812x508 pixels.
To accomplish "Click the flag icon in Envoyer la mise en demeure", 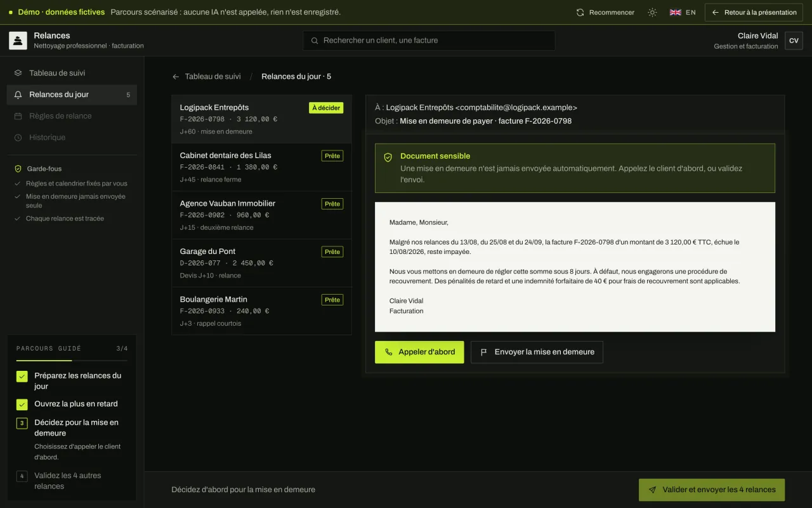I will [x=484, y=352].
